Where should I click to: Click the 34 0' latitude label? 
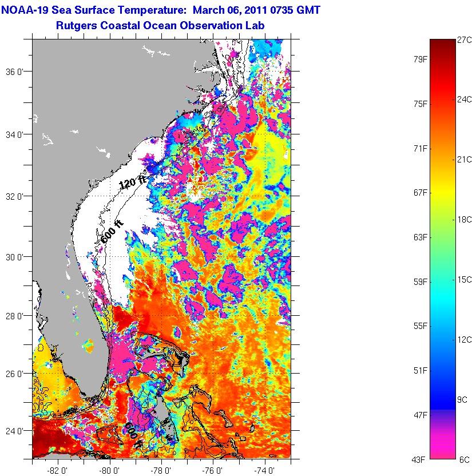(x=14, y=134)
